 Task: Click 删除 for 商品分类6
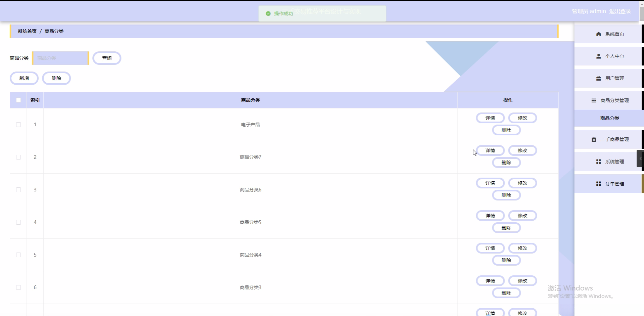click(x=506, y=195)
